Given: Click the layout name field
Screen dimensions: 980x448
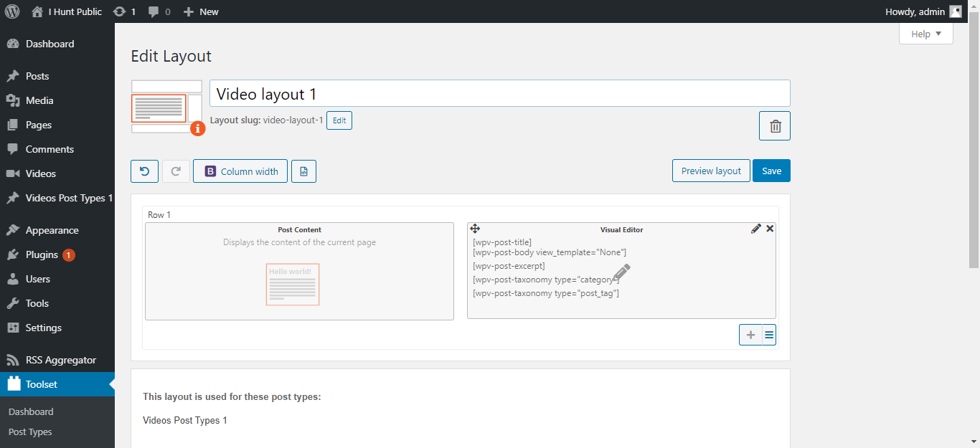Looking at the screenshot, I should click(x=500, y=93).
